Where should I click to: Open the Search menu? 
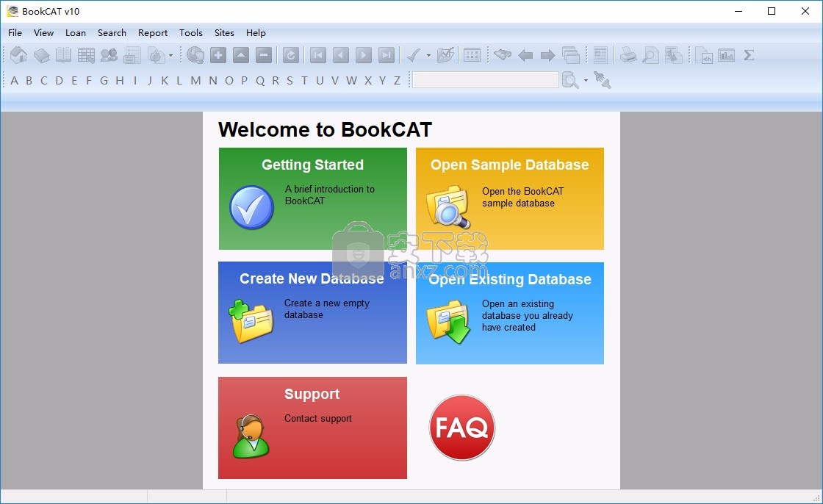click(112, 32)
